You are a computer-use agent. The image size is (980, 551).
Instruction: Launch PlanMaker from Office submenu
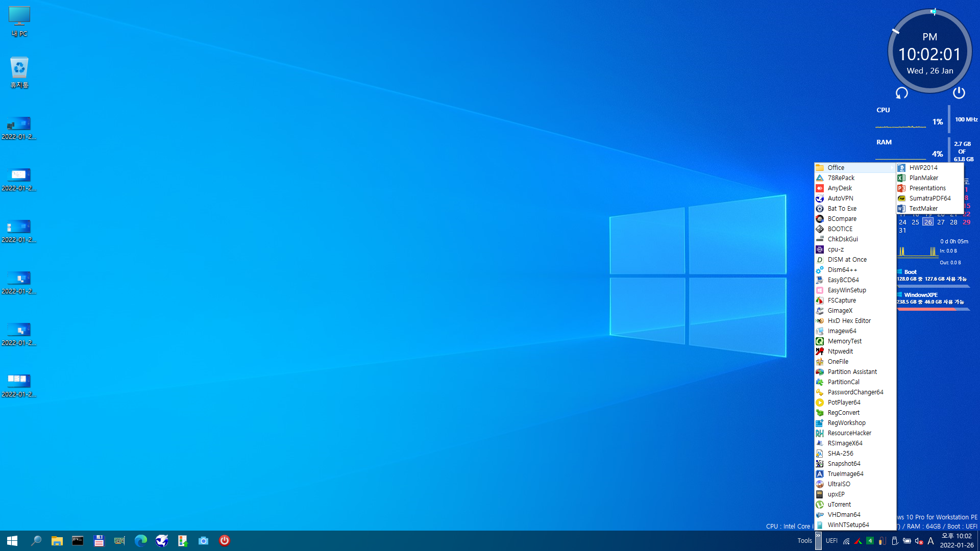tap(929, 178)
